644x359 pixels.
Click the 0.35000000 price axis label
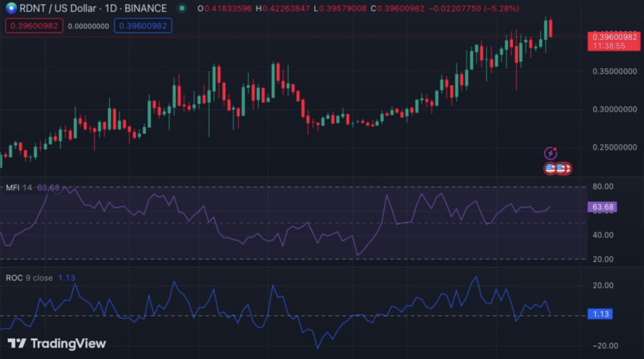click(614, 72)
